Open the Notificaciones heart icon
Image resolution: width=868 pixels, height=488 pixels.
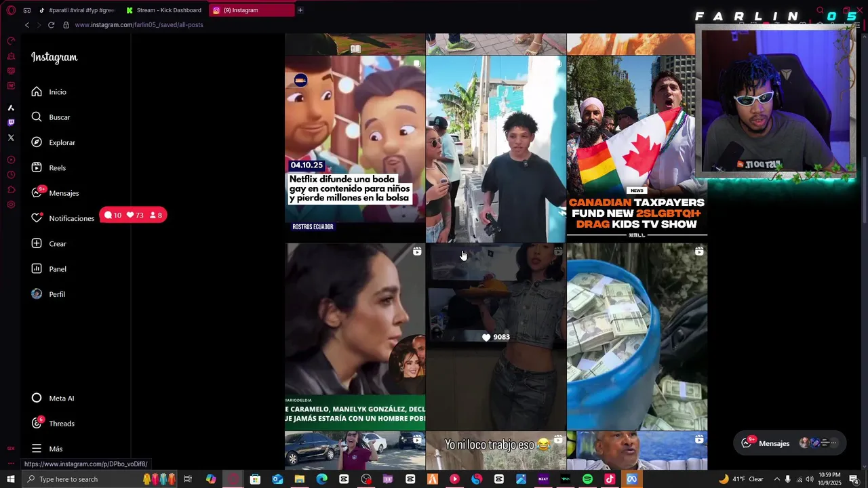37,218
